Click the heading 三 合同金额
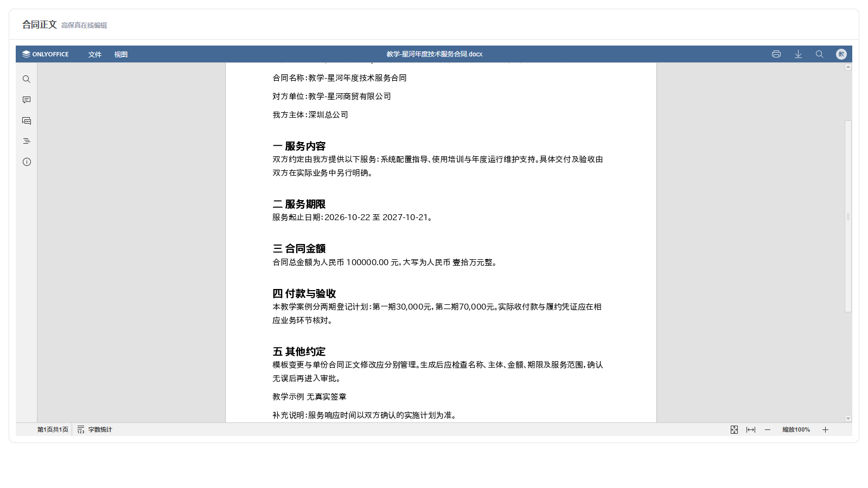 coord(299,249)
